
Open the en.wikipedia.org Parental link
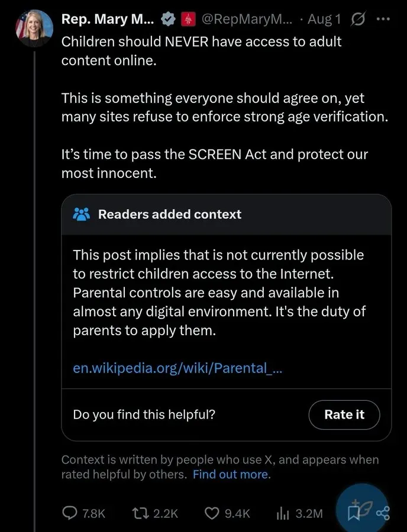click(x=177, y=368)
